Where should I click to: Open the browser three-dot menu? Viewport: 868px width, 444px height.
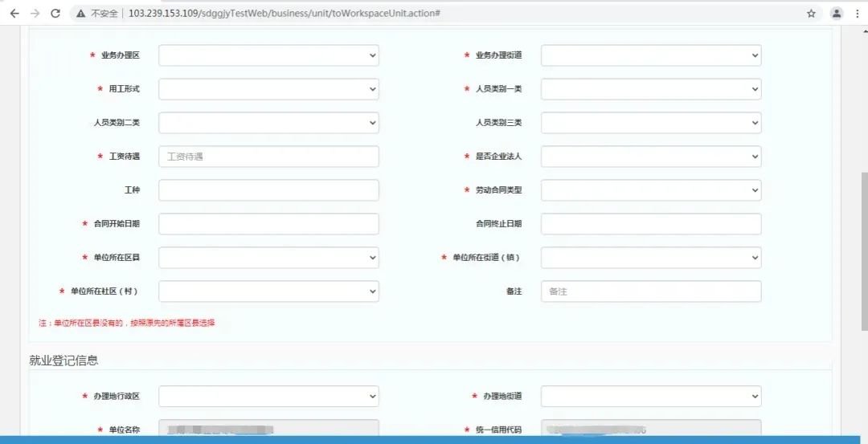[858, 14]
